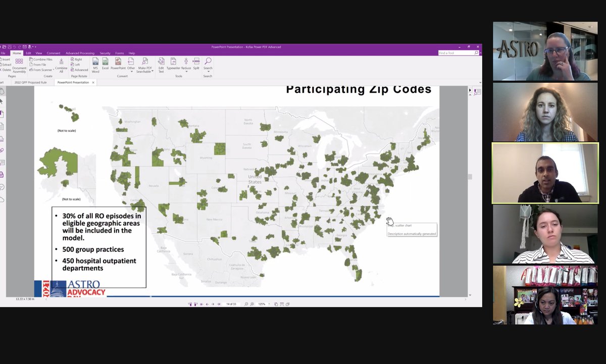
Task: Click Extract pages button
Action: point(5,65)
